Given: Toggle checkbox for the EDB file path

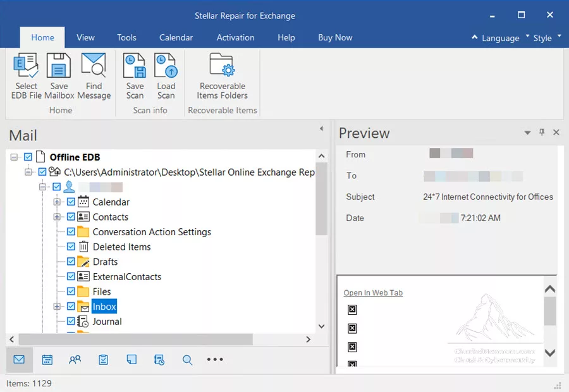Looking at the screenshot, I should point(42,172).
